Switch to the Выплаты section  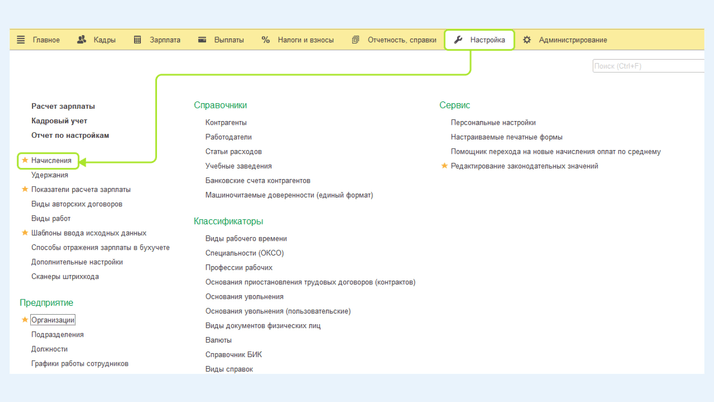(229, 40)
